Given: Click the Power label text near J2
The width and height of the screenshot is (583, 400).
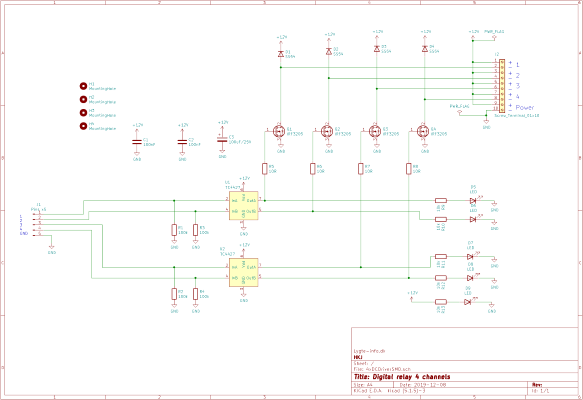Looking at the screenshot, I should (x=525, y=107).
